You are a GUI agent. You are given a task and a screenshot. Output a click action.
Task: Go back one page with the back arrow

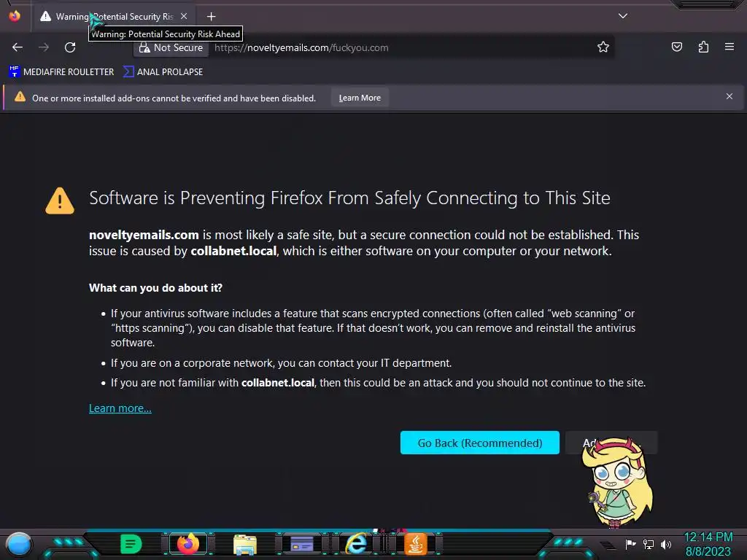[18, 47]
